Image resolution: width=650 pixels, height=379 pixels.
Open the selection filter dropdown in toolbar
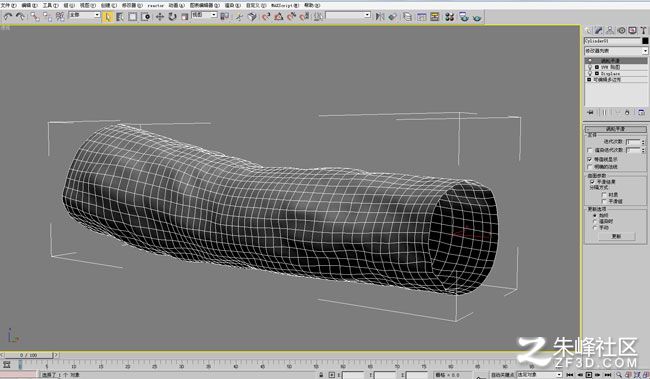85,15
